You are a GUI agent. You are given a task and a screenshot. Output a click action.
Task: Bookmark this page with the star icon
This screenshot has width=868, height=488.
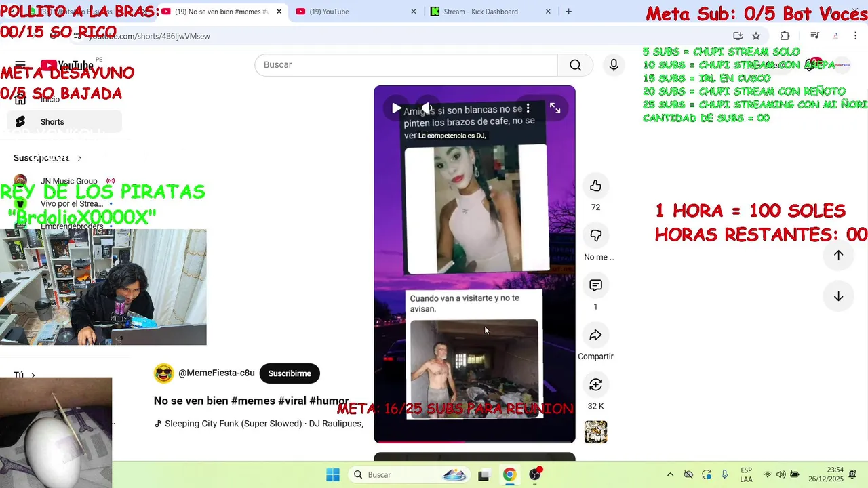(x=756, y=36)
